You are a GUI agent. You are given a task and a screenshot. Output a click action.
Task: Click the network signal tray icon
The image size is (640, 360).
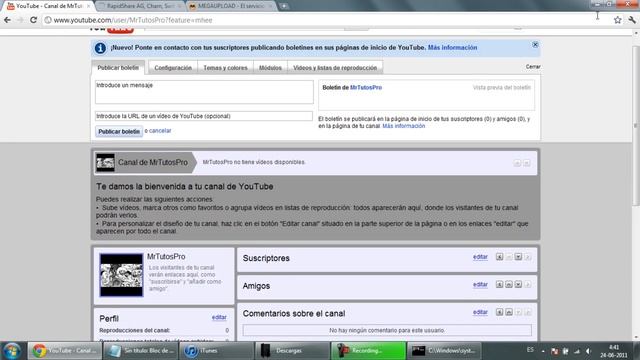click(577, 351)
